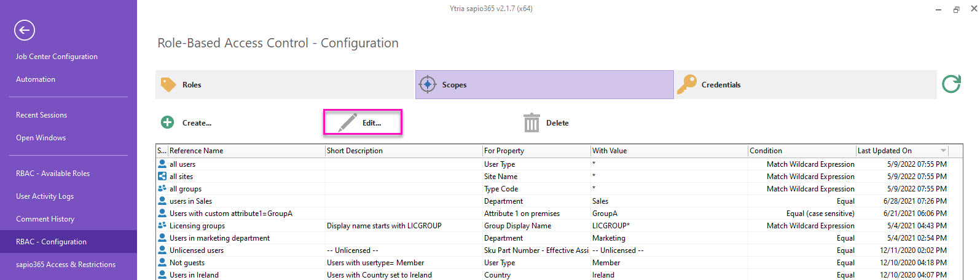Select the users in Sales row
Image resolution: width=980 pixels, height=280 pixels.
point(190,201)
